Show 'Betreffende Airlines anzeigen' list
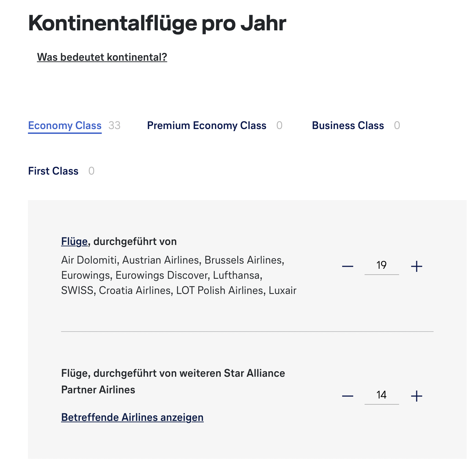Viewport: 476px width, 463px height. click(132, 417)
